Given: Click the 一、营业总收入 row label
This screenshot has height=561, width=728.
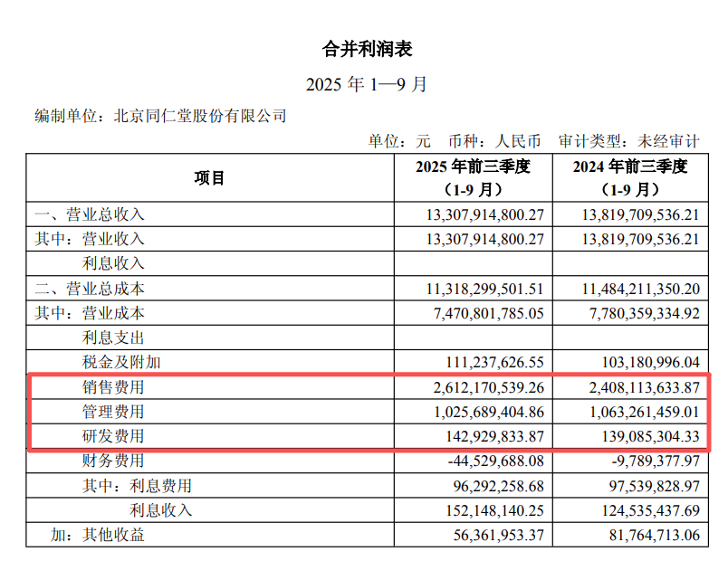Looking at the screenshot, I should [x=89, y=214].
